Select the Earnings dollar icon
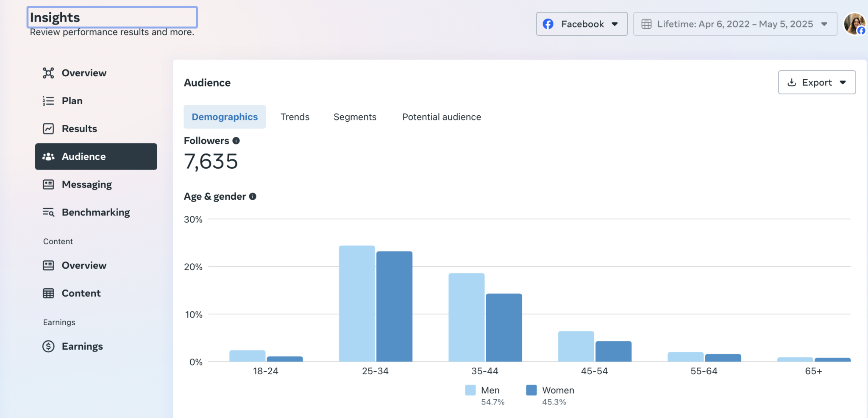 [48, 346]
